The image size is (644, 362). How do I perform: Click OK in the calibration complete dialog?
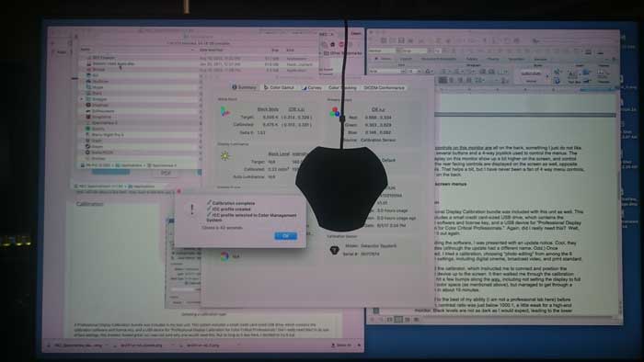(x=285, y=236)
